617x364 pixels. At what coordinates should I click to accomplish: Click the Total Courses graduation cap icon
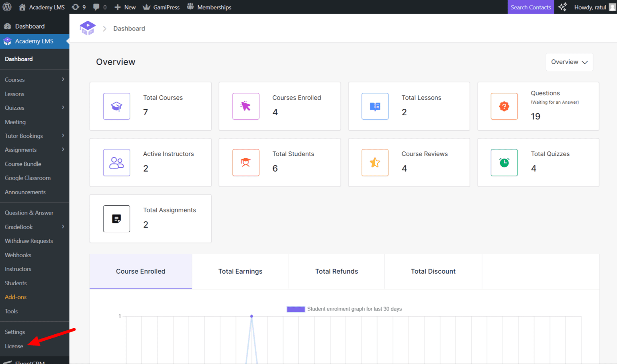pyautogui.click(x=116, y=106)
